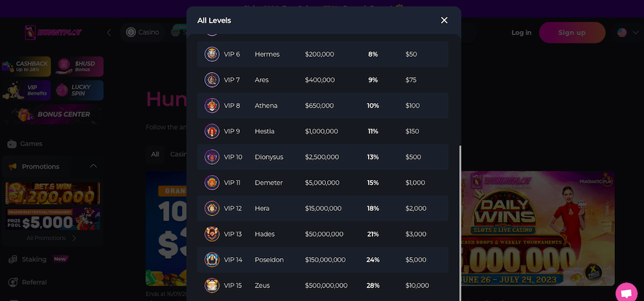Click the Sign up button
Viewport: 644px width, 301px height.
pos(571,32)
